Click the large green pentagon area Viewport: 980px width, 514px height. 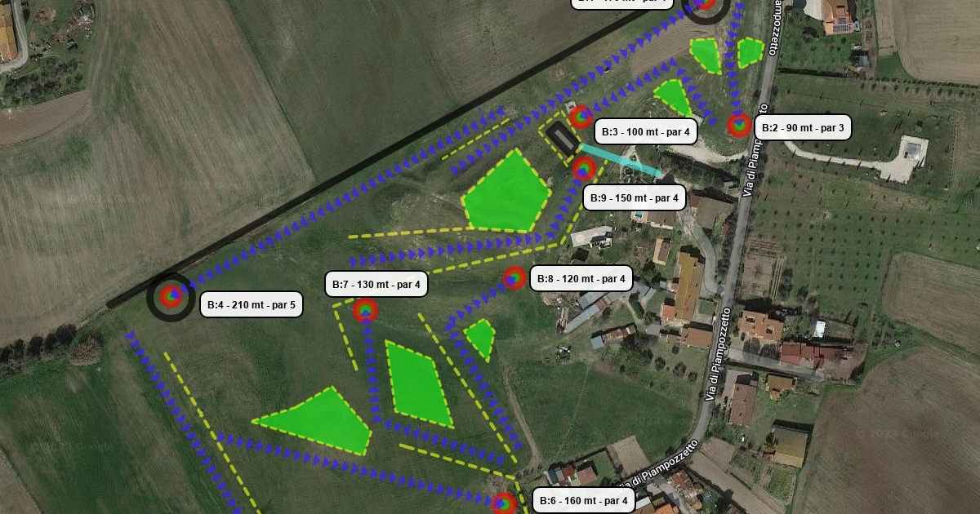506,192
